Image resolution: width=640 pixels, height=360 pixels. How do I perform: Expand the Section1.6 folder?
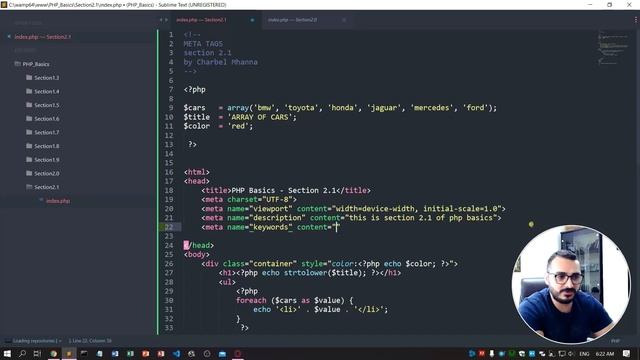(42, 119)
